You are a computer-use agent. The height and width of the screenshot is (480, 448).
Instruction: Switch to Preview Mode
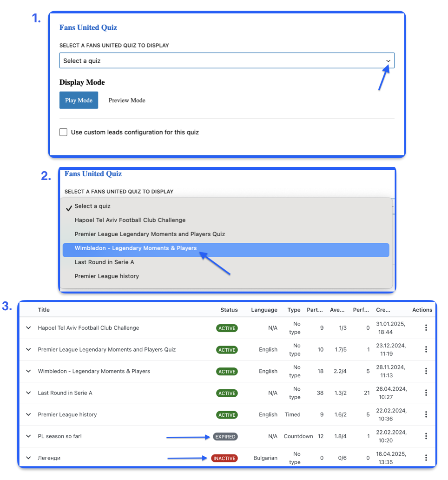point(126,100)
